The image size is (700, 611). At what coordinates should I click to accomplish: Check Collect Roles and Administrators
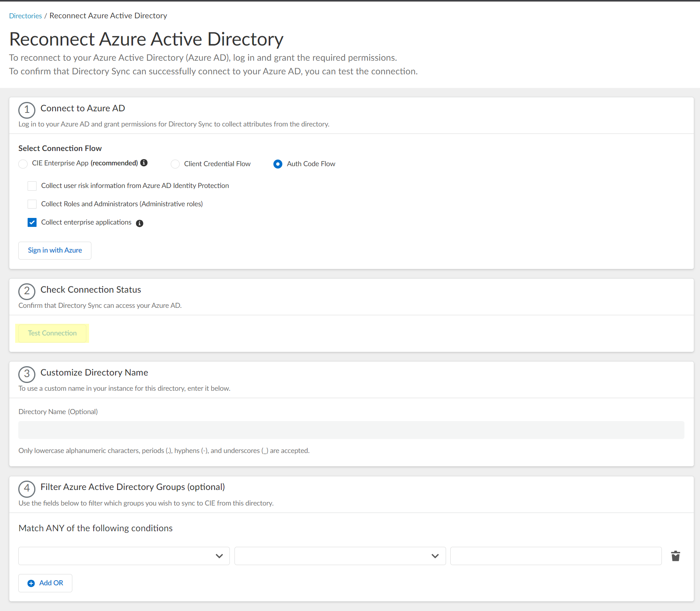coord(32,204)
